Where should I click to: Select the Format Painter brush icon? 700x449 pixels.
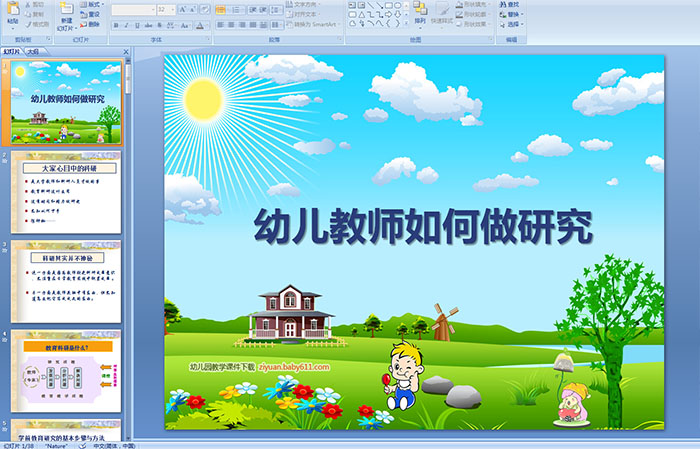[x=28, y=24]
